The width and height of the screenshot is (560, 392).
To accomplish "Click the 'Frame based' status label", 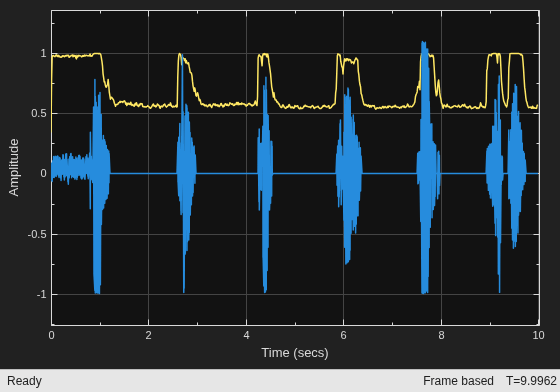I will point(458,381).
